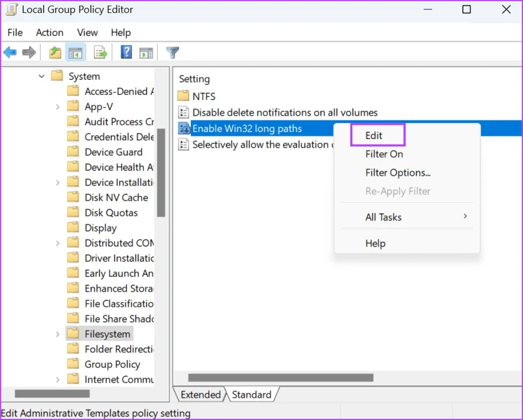Click the folder icon next to Filesystem
Screen dimensions: 523x420
coord(73,334)
